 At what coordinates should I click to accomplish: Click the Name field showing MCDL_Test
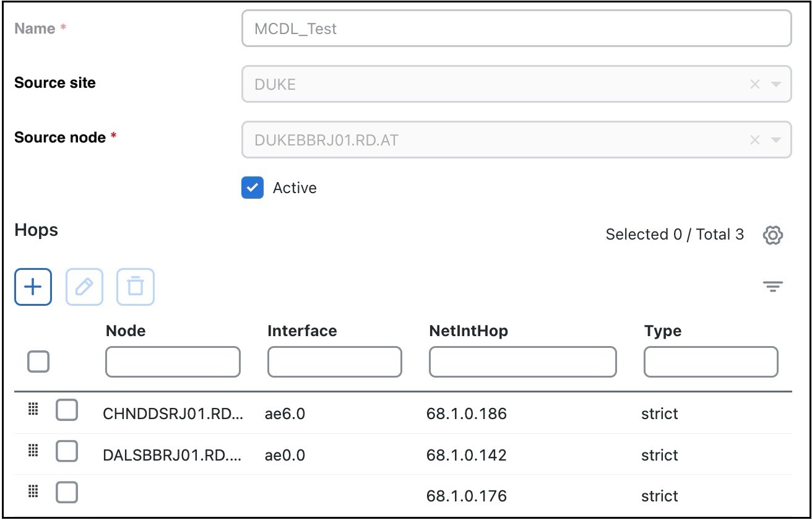click(516, 28)
